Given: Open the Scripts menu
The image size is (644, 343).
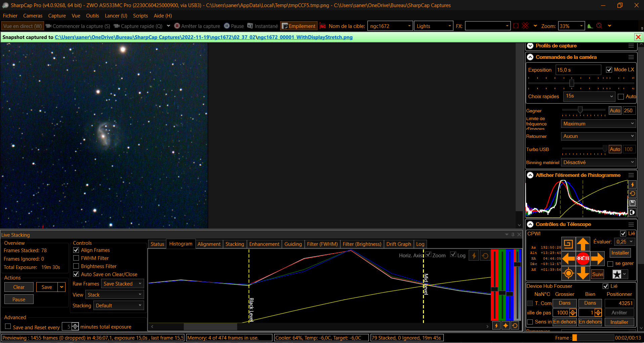Looking at the screenshot, I should point(140,16).
